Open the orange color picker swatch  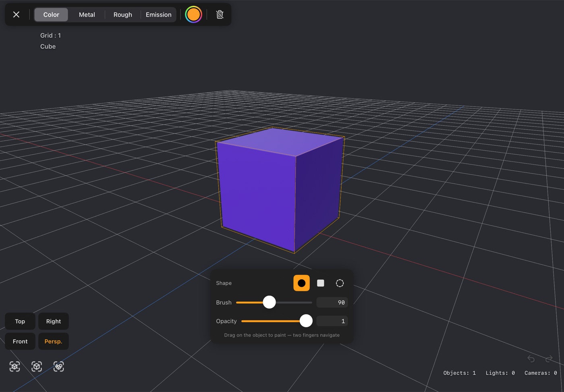pos(193,15)
